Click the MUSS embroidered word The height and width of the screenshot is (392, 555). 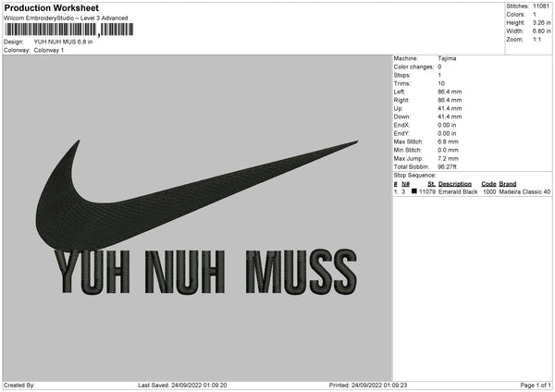pos(302,272)
